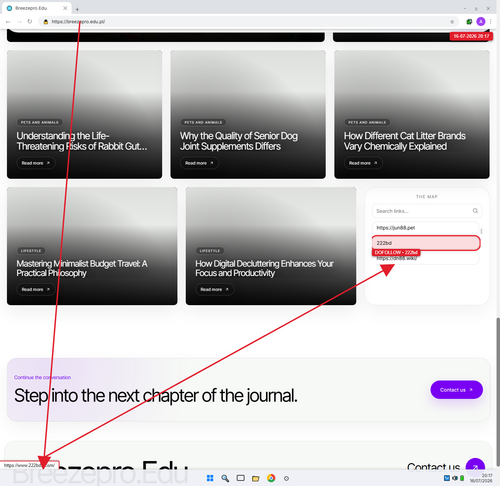Click The Map list scrollbar
This screenshot has width=500, height=486.
(x=481, y=231)
